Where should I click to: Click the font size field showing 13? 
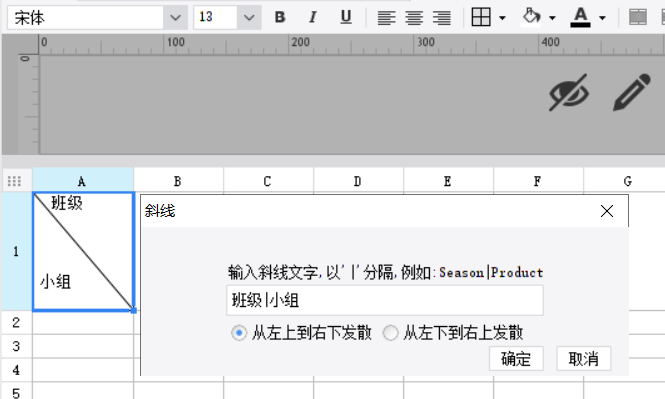(x=215, y=17)
